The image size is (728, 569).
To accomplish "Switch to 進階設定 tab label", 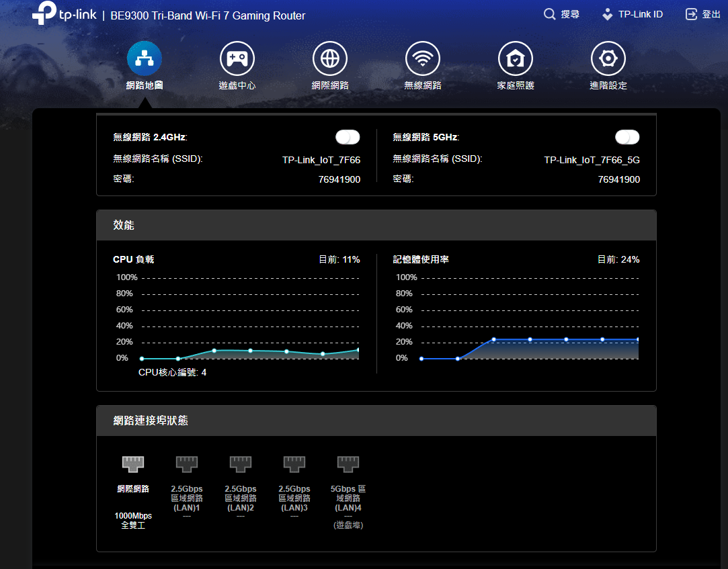I will [x=608, y=85].
